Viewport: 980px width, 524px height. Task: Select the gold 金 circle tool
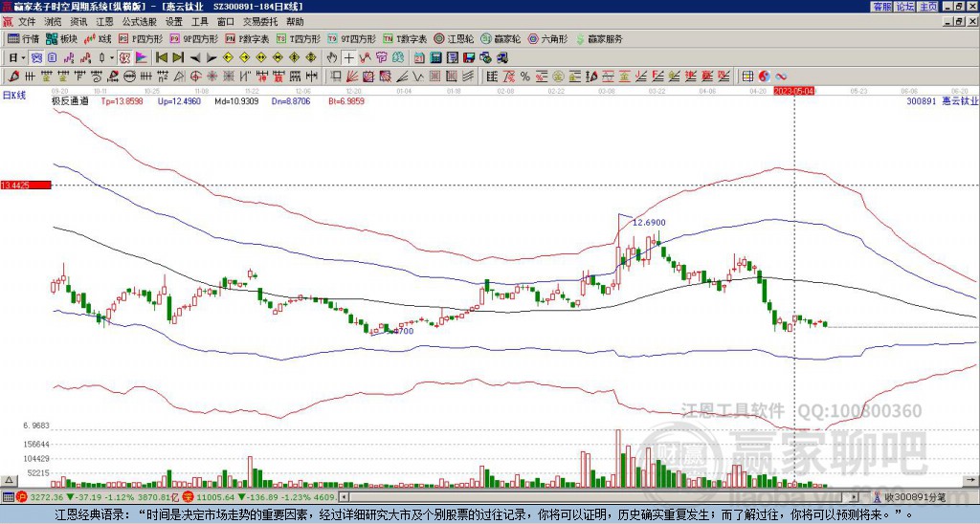coord(558,76)
